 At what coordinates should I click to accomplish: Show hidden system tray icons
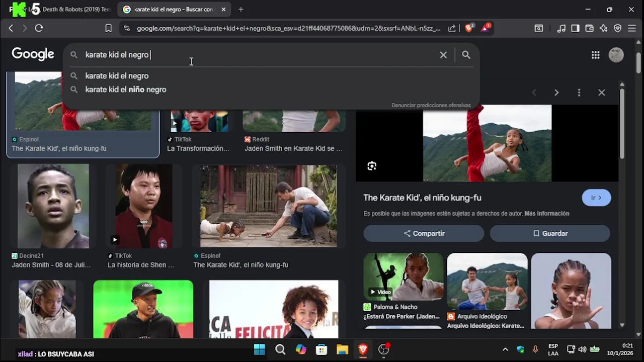[505, 349]
